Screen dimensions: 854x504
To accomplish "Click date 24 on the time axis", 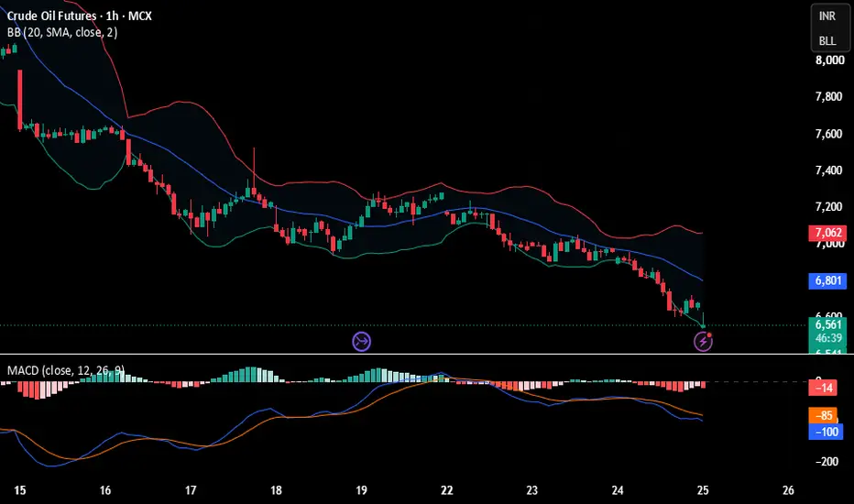I will pyautogui.click(x=618, y=490).
